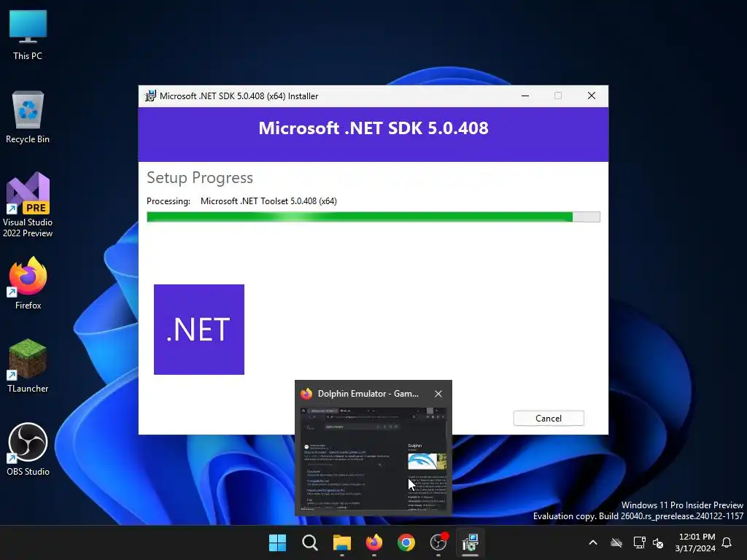
Task: Open the clock showing 12:01 PM
Action: pyautogui.click(x=695, y=542)
